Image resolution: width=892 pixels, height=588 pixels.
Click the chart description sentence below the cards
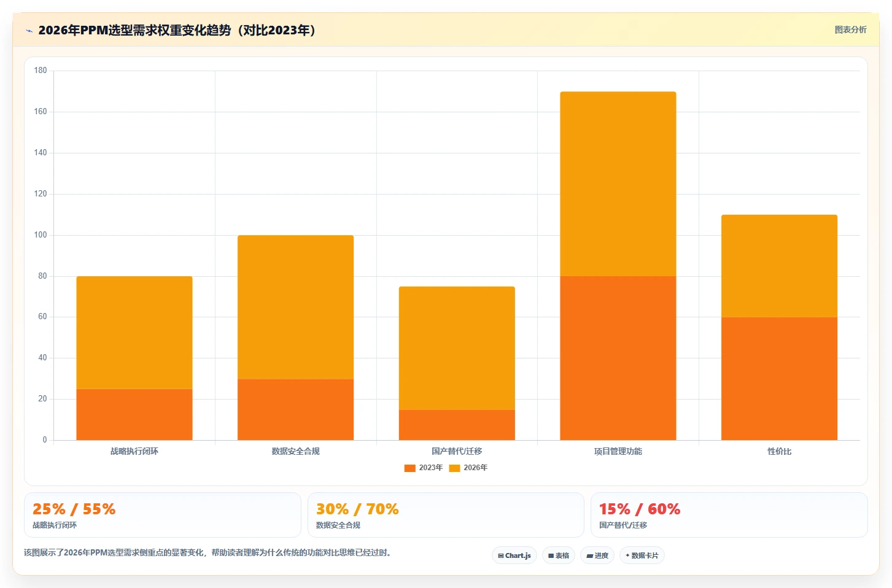click(x=207, y=553)
